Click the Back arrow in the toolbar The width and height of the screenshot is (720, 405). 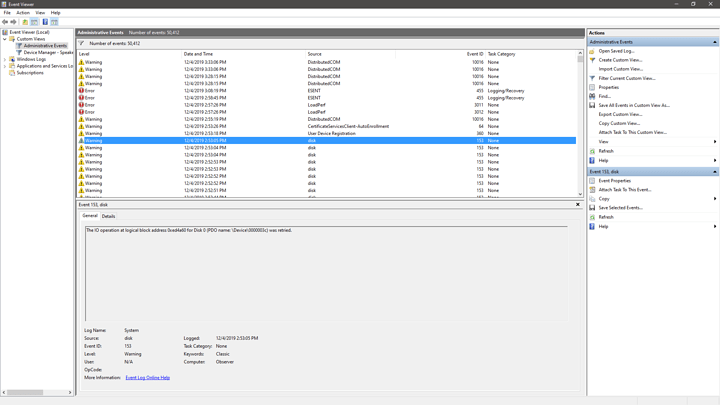pos(5,22)
